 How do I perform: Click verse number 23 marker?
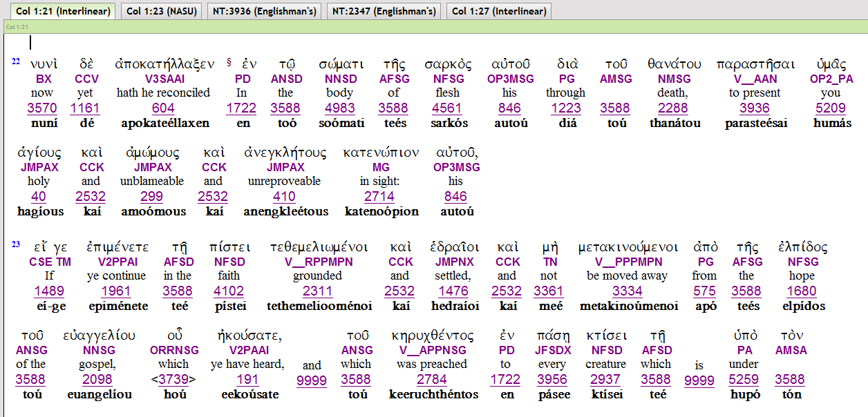(16, 244)
